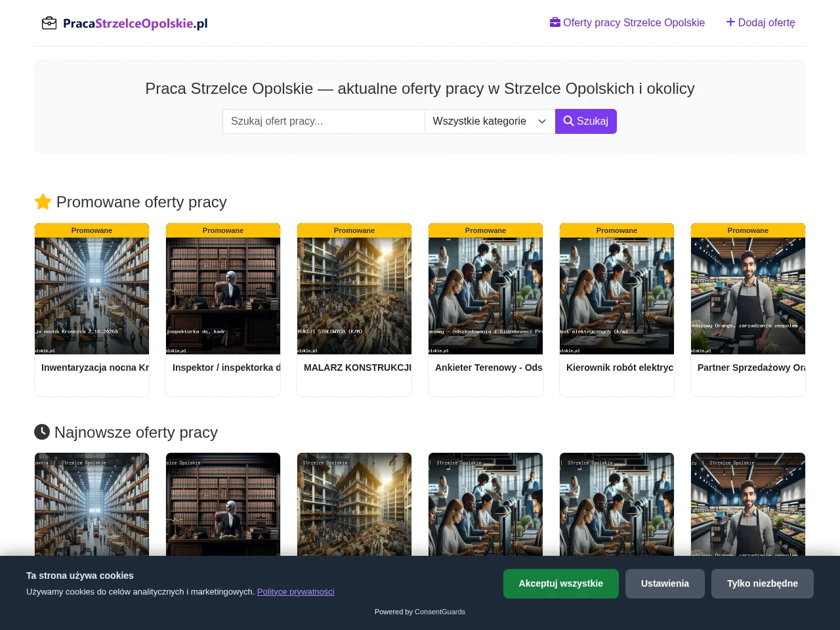The height and width of the screenshot is (630, 840).
Task: Open the Inwentaryzacja nocna Kr job title
Action: tap(95, 367)
